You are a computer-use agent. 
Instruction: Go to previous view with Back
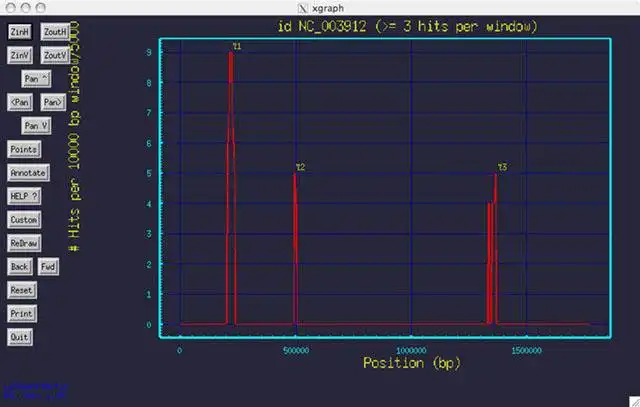20,267
